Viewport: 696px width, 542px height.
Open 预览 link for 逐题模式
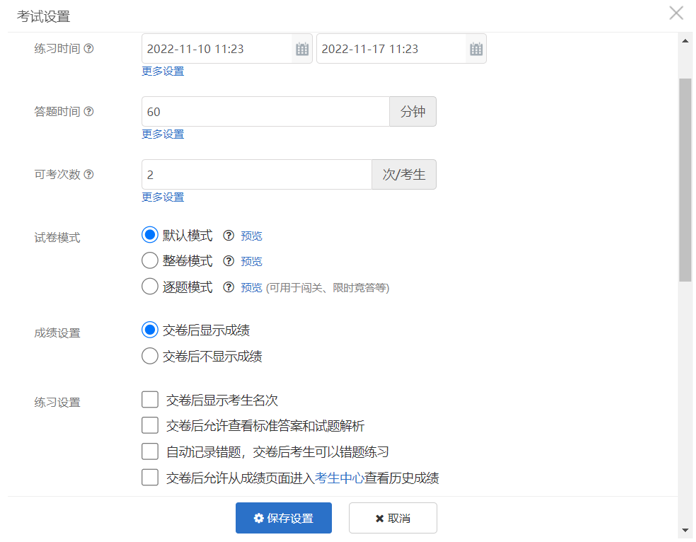click(x=251, y=288)
